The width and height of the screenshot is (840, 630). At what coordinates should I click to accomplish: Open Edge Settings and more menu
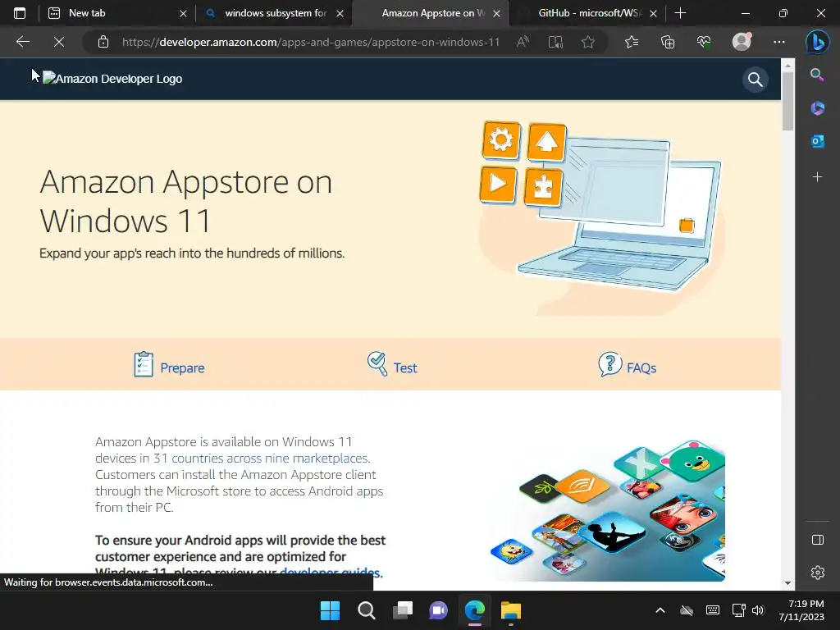point(779,42)
